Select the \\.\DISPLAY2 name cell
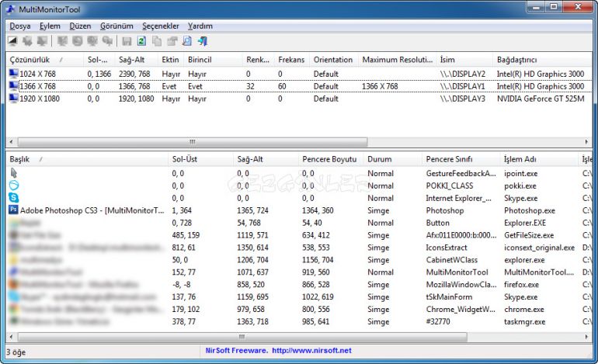Screen dimensions: 598x364 click(463, 74)
